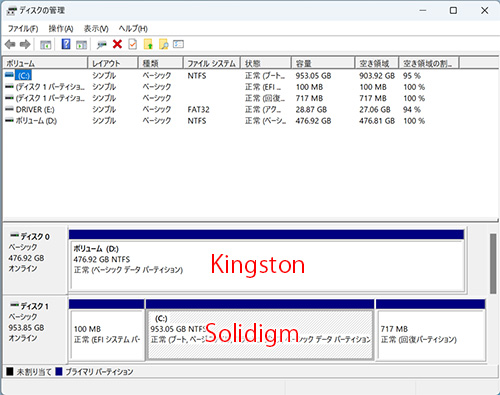Click the 953.85 GB size under ディスク 1
This screenshot has width=500, height=395.
pos(26,328)
